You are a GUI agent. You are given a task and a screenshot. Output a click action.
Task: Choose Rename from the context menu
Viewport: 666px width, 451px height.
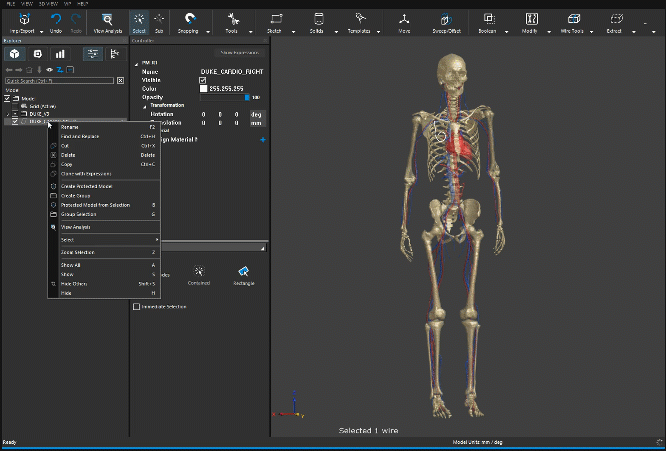click(70, 127)
